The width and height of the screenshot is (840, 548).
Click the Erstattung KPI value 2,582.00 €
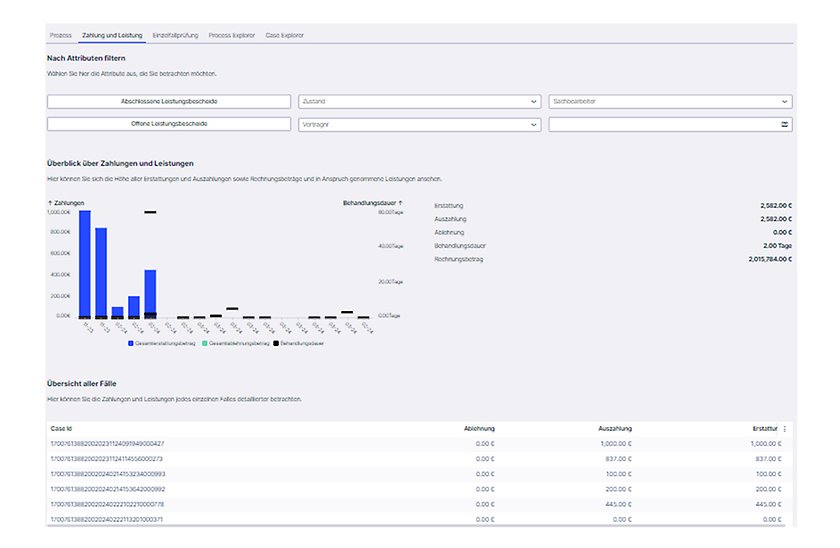776,206
